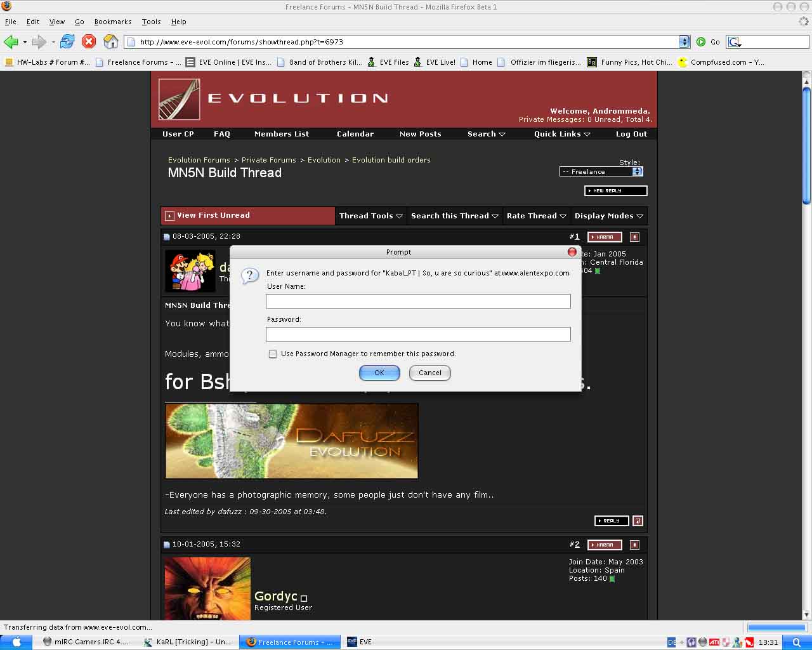
Task: Open the Help menu
Action: (x=178, y=22)
